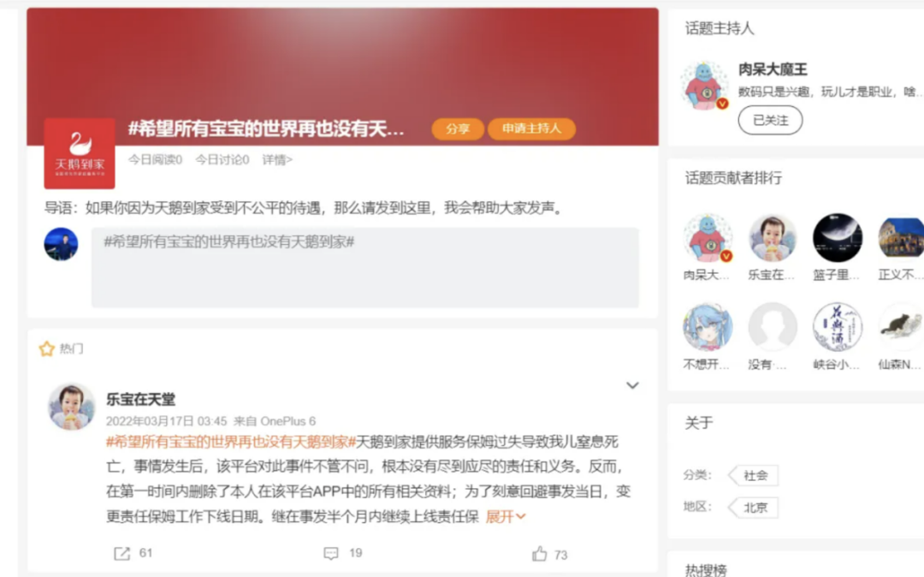This screenshot has height=577, width=924.
Task: Click the orange 分享 button
Action: [458, 128]
